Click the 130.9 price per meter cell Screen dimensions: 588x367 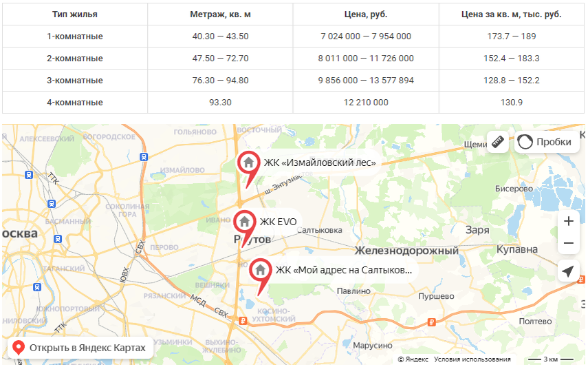click(x=512, y=102)
